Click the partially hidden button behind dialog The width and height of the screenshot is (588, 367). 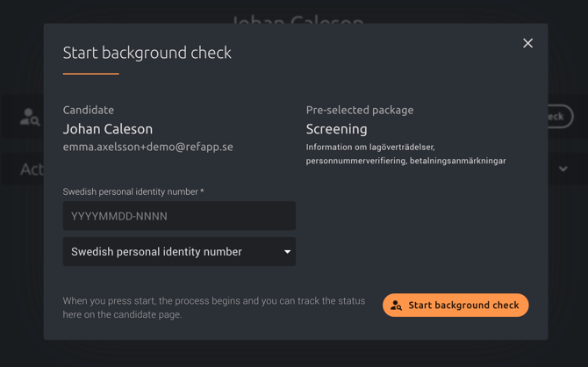coord(559,117)
